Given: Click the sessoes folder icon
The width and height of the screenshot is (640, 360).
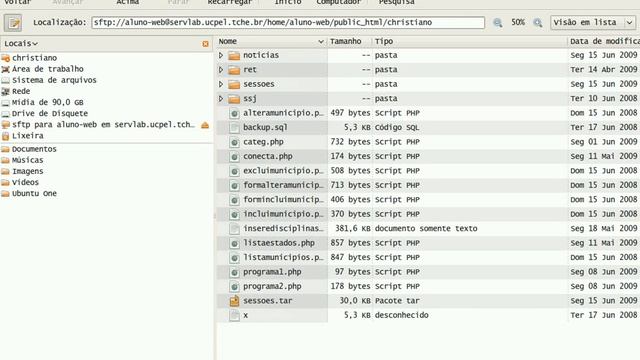Looking at the screenshot, I should pos(234,84).
